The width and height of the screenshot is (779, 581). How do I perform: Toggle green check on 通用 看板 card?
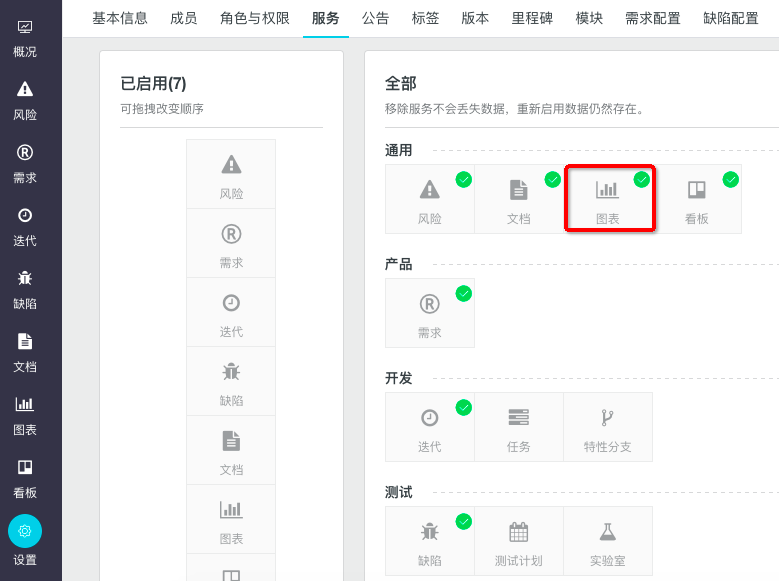pos(730,179)
